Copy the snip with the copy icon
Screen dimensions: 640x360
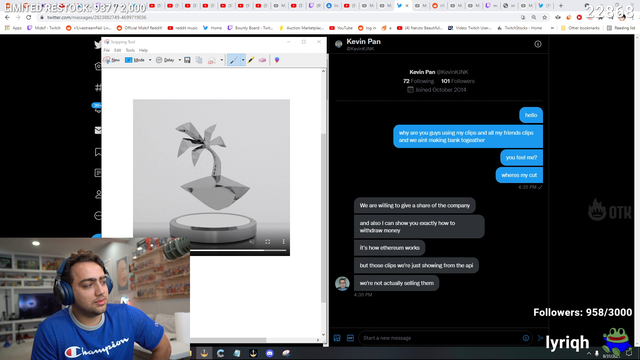tap(199, 60)
